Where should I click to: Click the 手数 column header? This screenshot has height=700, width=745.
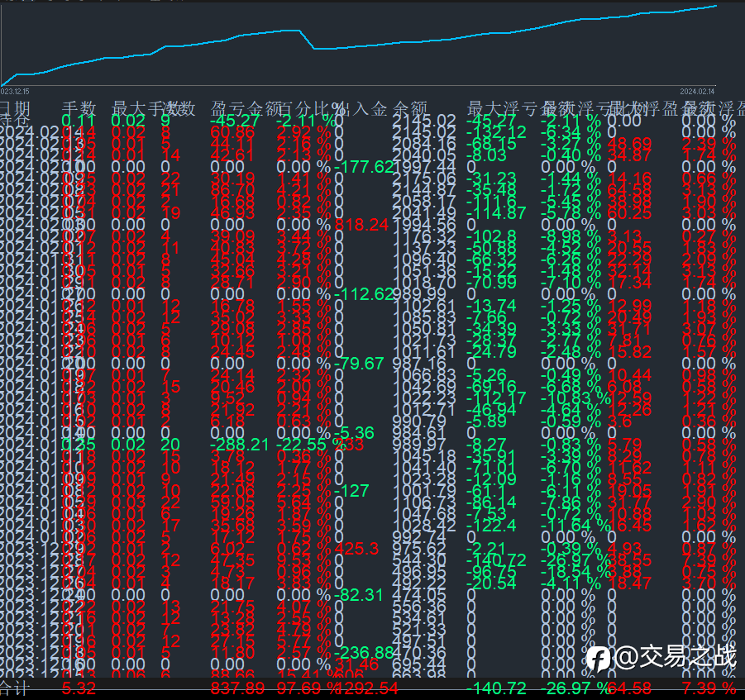click(79, 109)
